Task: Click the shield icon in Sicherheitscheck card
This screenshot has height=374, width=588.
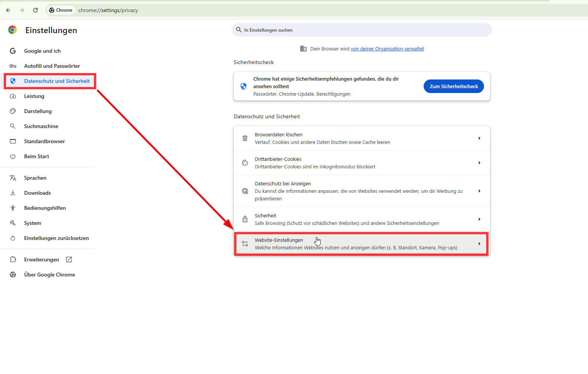Action: 243,86
